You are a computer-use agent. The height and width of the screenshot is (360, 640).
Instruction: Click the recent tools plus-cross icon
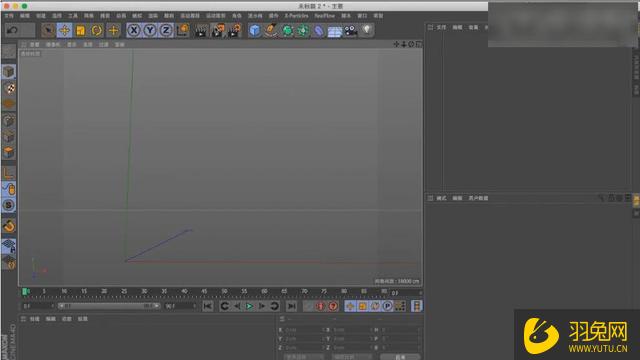(x=113, y=30)
